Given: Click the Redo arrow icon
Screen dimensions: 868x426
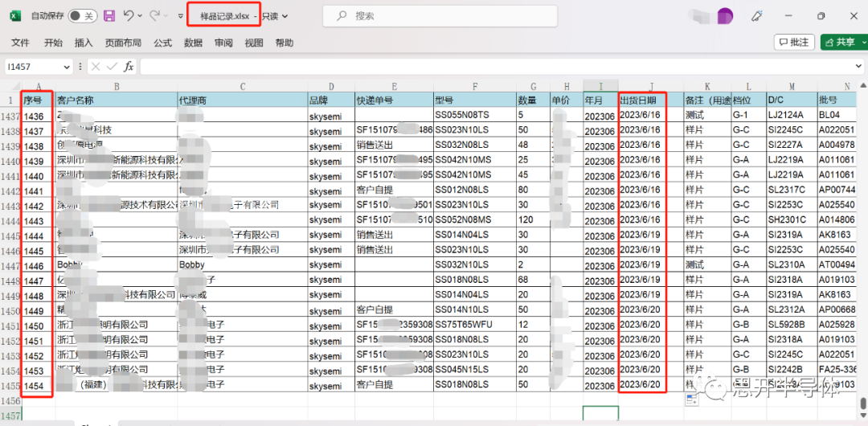Looking at the screenshot, I should click(154, 16).
